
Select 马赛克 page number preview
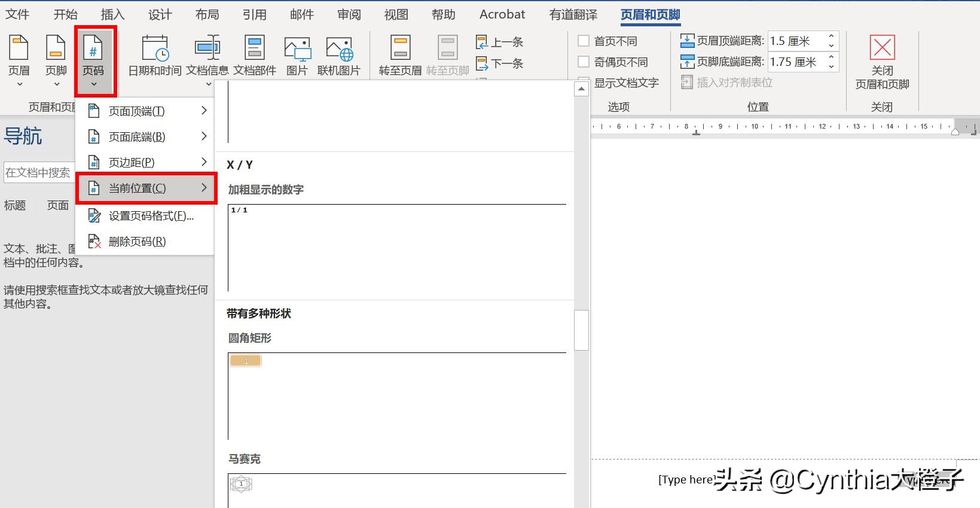click(397, 490)
